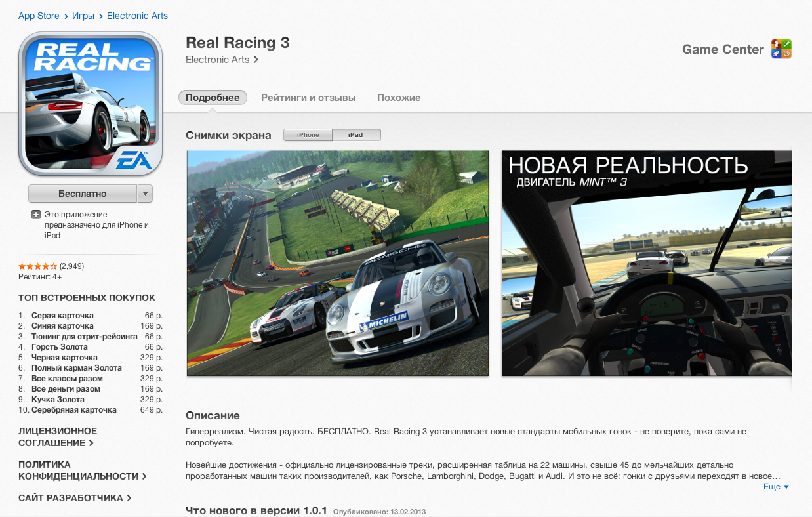Open Electronic Arts developer link under title
Image resolution: width=812 pixels, height=517 pixels.
[x=222, y=60]
